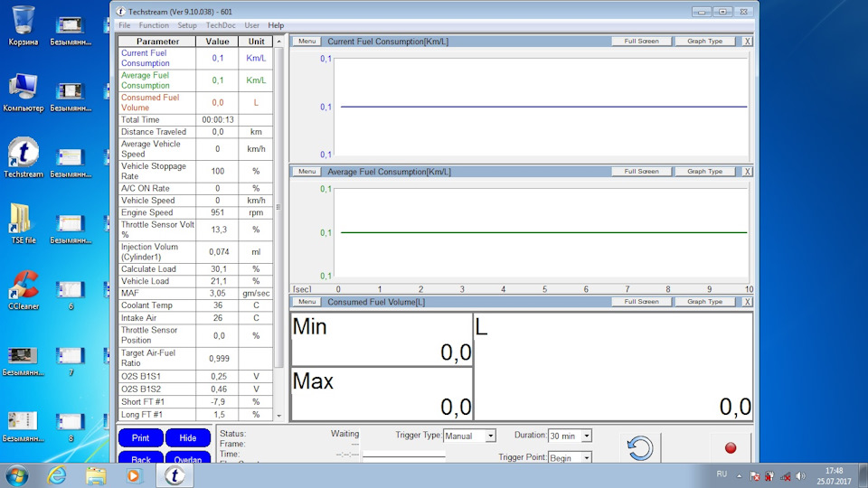
Task: Open desktop file named 6
Action: pyautogui.click(x=71, y=295)
